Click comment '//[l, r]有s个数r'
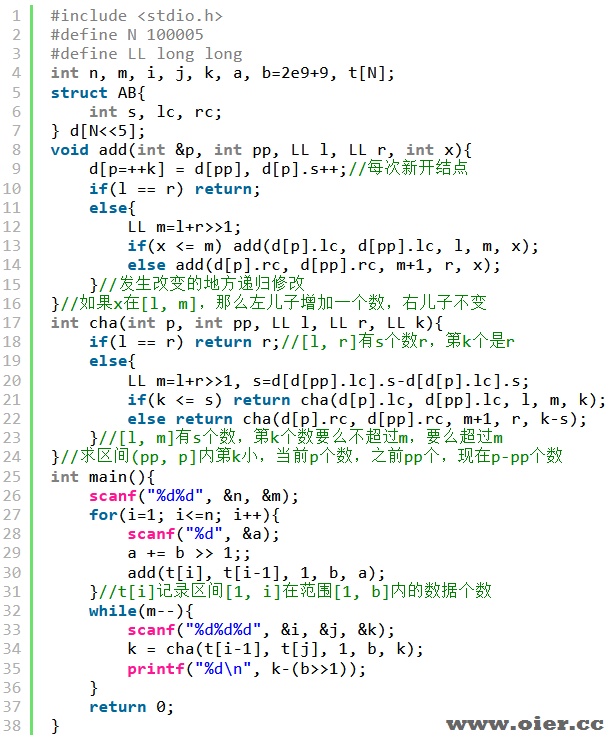Image resolution: width=613 pixels, height=738 pixels. click(398, 341)
